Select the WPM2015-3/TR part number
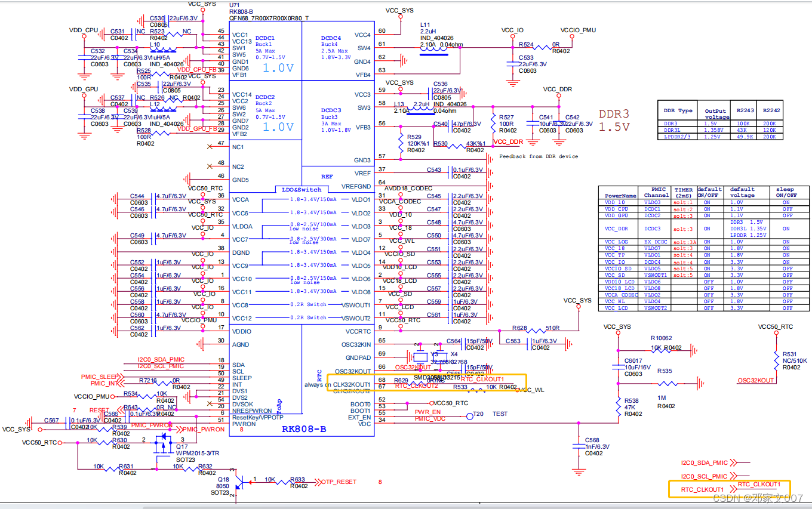The width and height of the screenshot is (812, 509). (x=197, y=453)
